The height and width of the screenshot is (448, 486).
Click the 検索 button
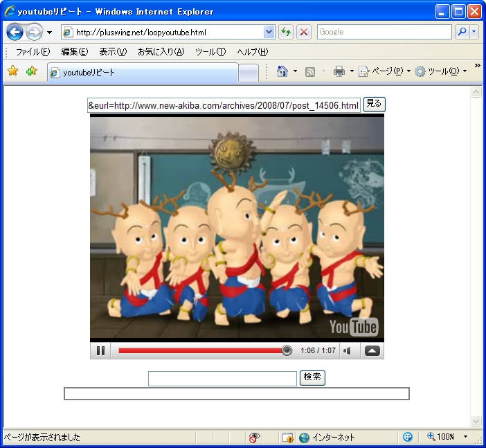click(312, 377)
